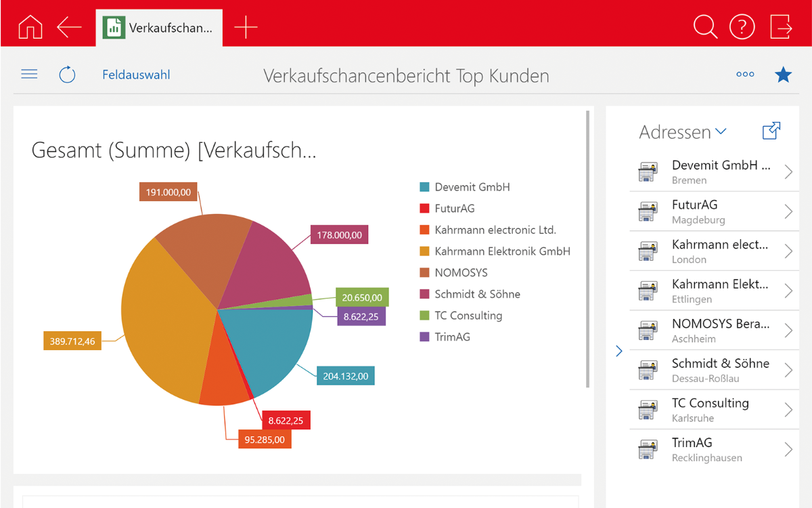Open a new tab with plus icon

tap(246, 27)
